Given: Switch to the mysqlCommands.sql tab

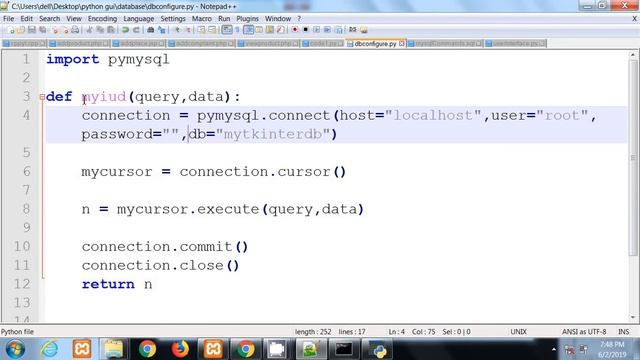Looking at the screenshot, I should pos(445,43).
